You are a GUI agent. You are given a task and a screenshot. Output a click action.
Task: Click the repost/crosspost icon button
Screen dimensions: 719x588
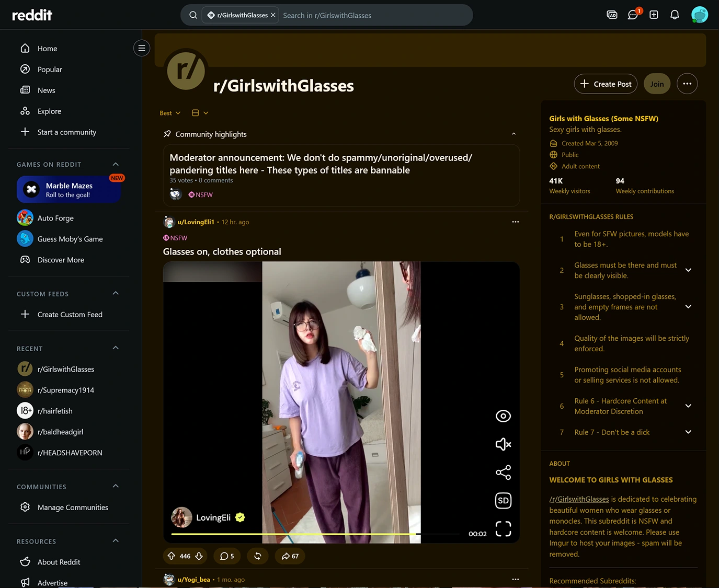[x=258, y=556]
